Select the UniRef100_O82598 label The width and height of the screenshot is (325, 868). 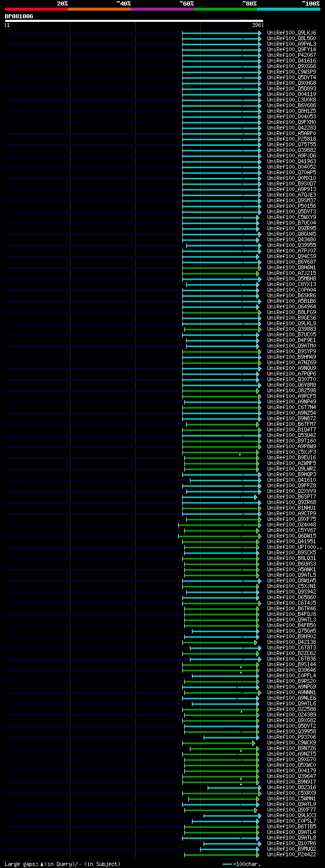click(291, 390)
